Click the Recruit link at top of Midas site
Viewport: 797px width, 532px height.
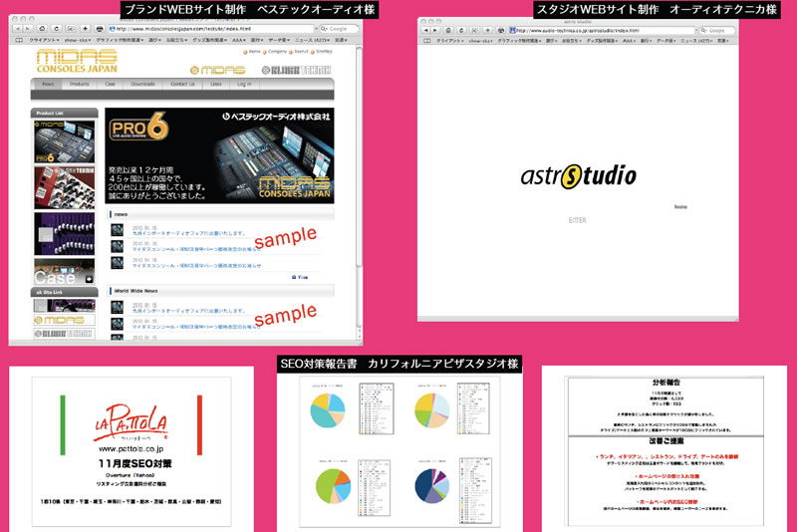pos(300,52)
